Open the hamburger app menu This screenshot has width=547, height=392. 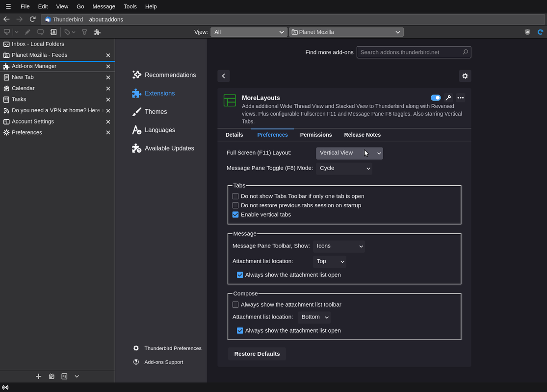[8, 6]
